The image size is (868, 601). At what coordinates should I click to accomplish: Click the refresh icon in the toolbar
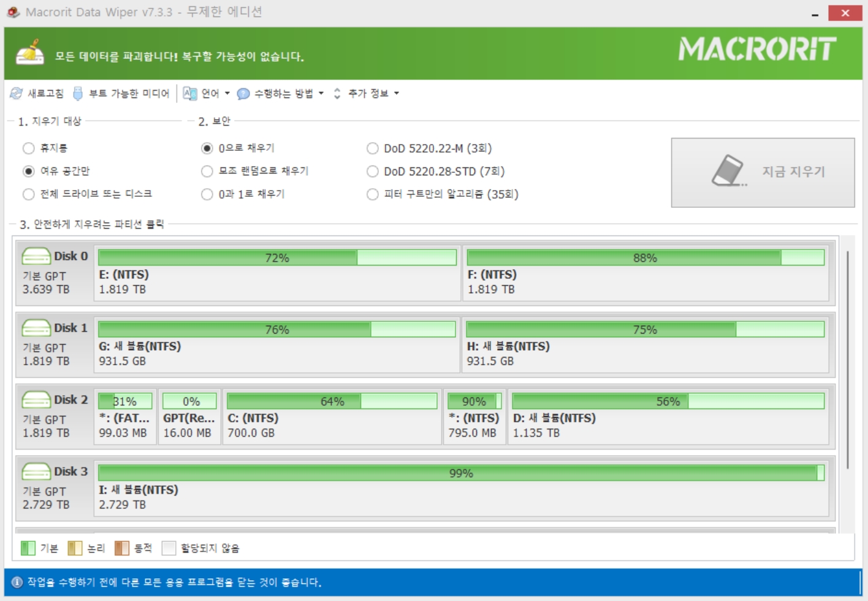(x=17, y=93)
